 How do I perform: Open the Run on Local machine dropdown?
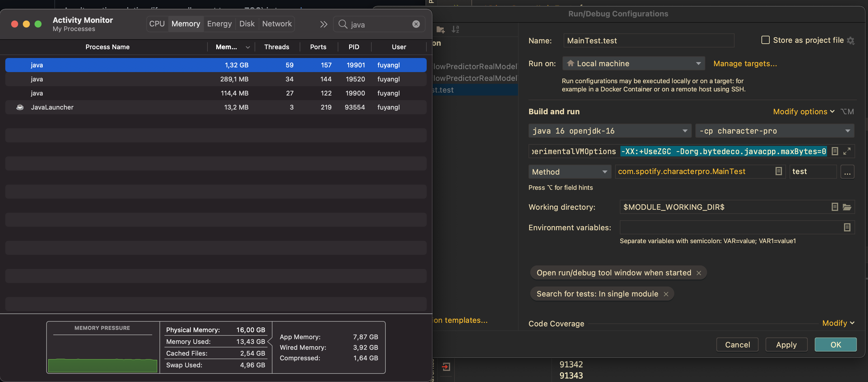pos(634,63)
